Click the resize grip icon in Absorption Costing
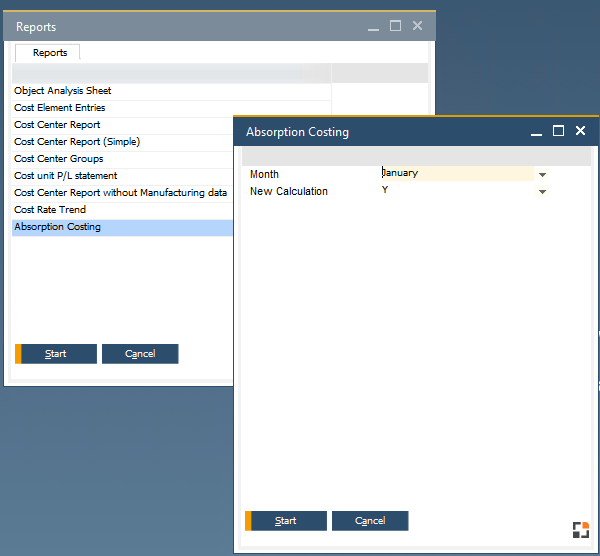600x556 pixels. (580, 530)
